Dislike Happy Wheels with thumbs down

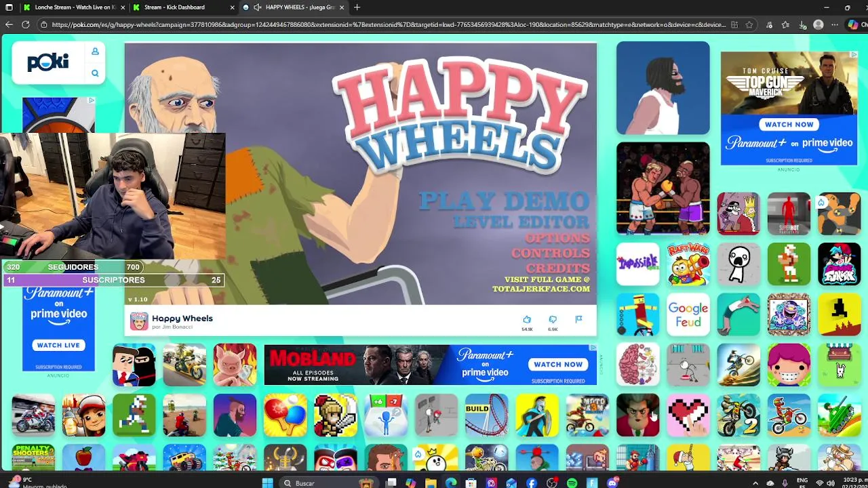click(553, 319)
